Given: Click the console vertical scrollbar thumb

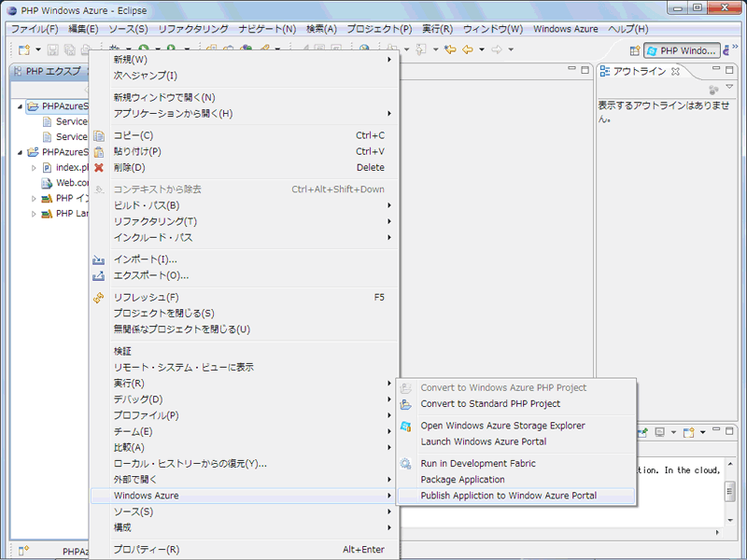Looking at the screenshot, I should point(730,491).
